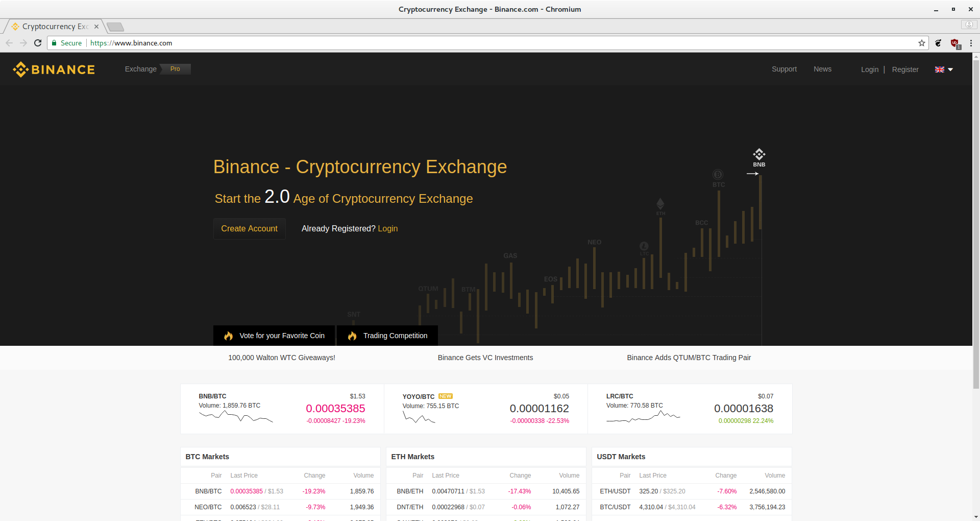Open a new browser tab
Screen dimensions: 980x521
coord(115,27)
